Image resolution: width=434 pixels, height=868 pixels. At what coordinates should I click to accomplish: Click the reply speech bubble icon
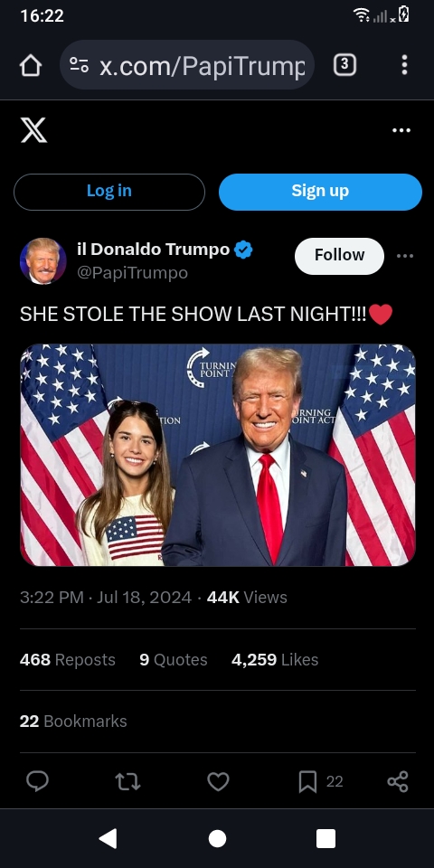[x=38, y=781]
